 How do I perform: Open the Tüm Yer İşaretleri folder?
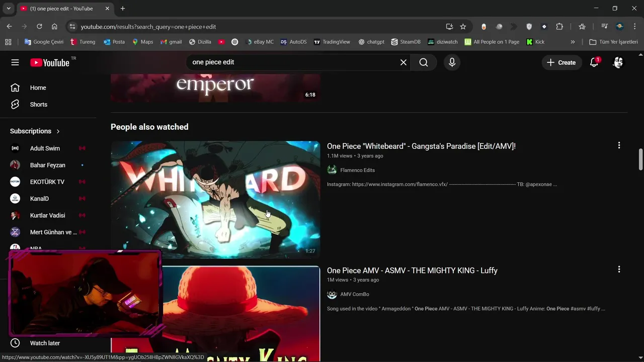point(613,42)
